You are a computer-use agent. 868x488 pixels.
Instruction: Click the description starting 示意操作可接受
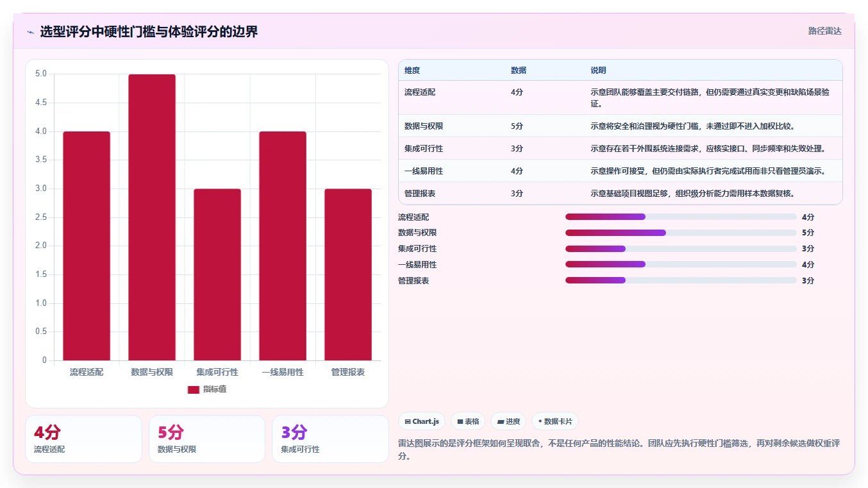708,171
